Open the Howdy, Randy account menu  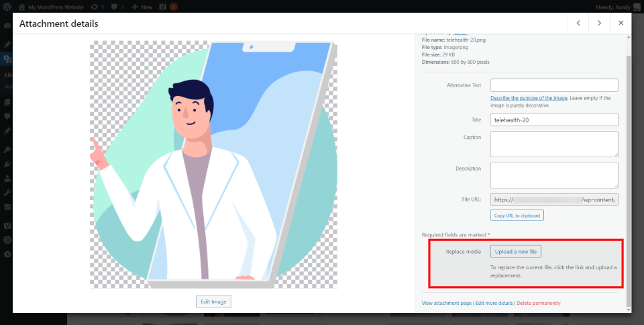[x=619, y=7]
